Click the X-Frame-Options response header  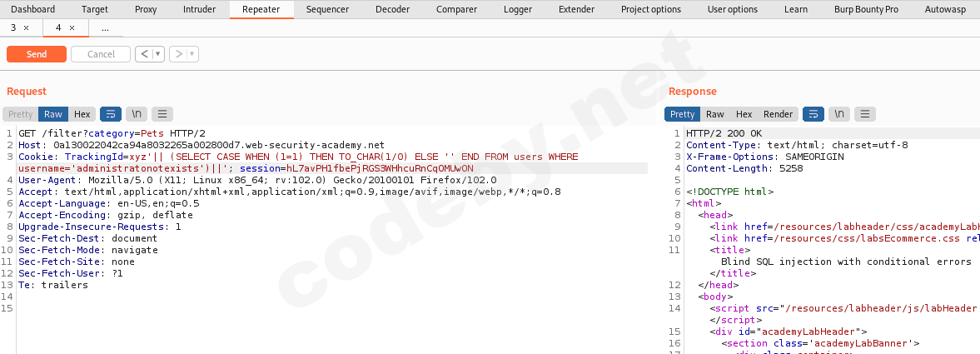[x=765, y=157]
